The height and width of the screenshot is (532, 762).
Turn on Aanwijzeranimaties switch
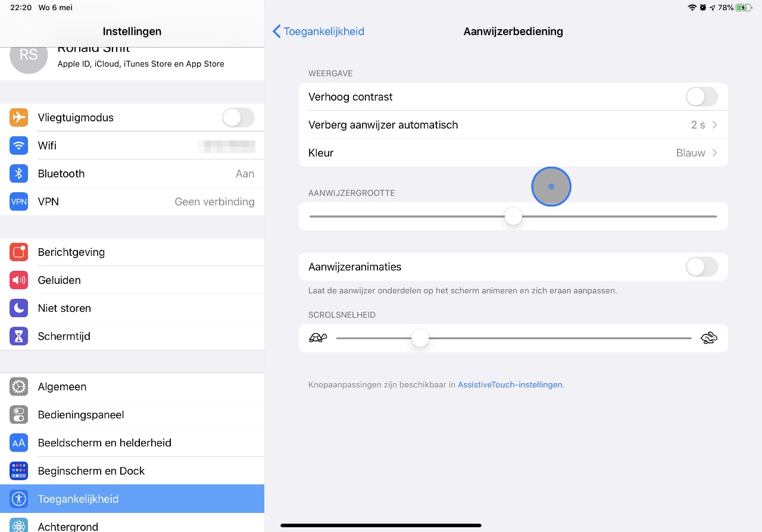pos(702,267)
